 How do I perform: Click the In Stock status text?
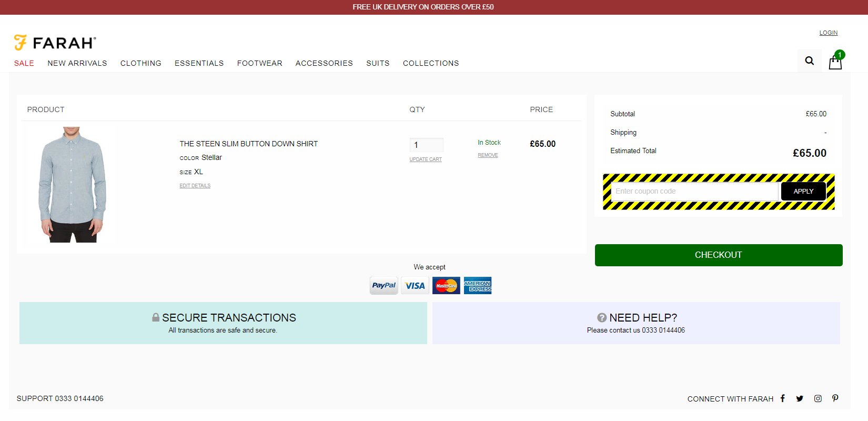[489, 143]
